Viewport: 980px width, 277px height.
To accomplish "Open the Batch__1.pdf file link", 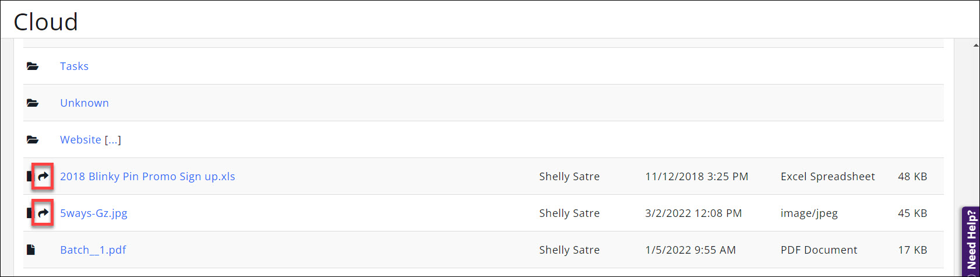I will coord(93,250).
